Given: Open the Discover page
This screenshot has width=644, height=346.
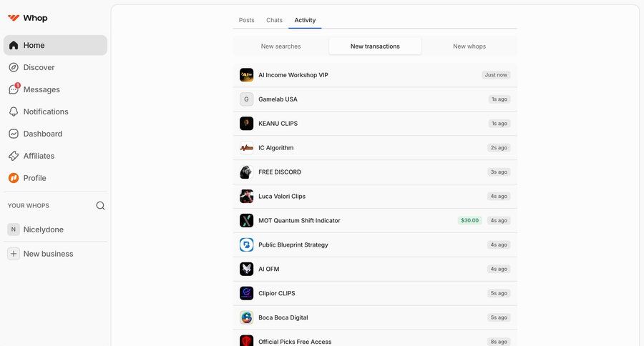Looking at the screenshot, I should coord(55,67).
